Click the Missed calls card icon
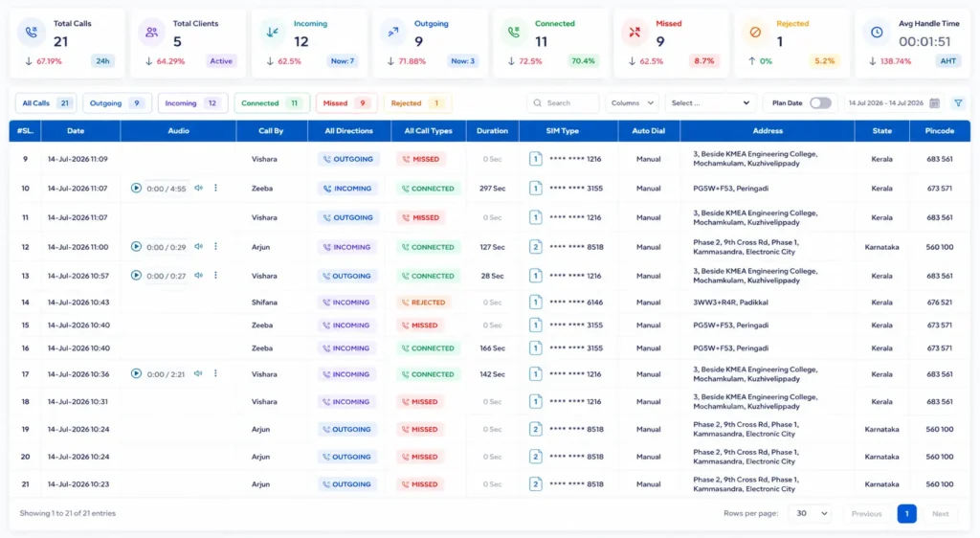The height and width of the screenshot is (538, 980). 635,33
